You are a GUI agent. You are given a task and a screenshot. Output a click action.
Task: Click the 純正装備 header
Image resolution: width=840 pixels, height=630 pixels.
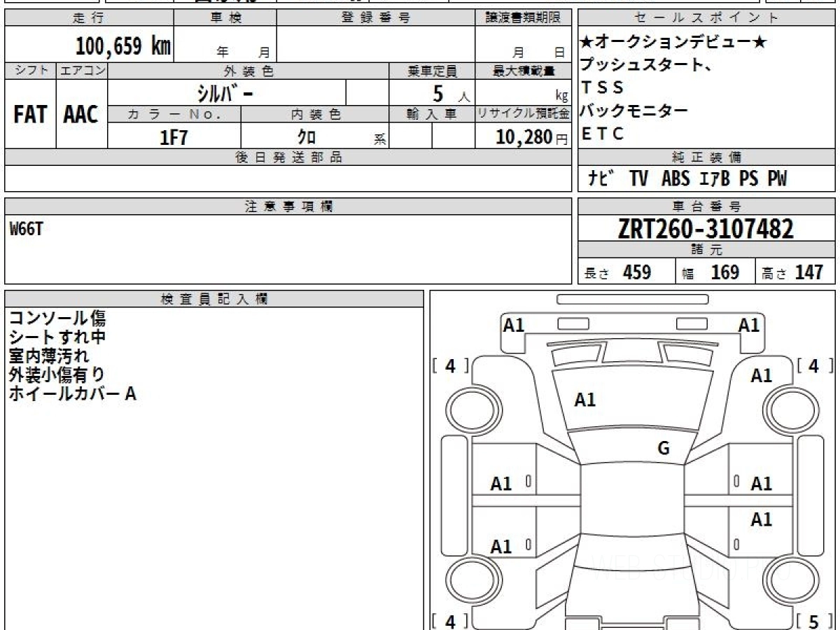click(706, 157)
